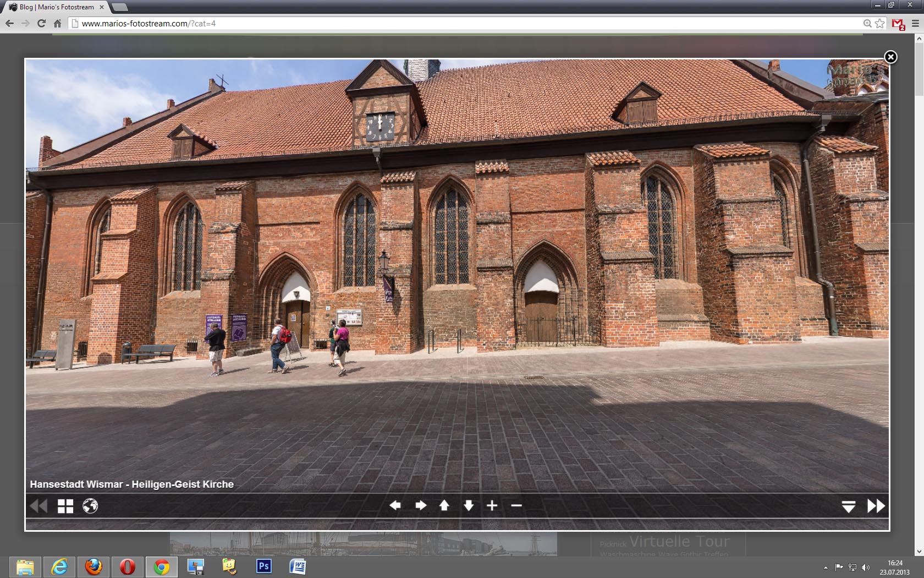Screen dimensions: 924x578
Task: Tilt the panorama view down
Action: [469, 505]
